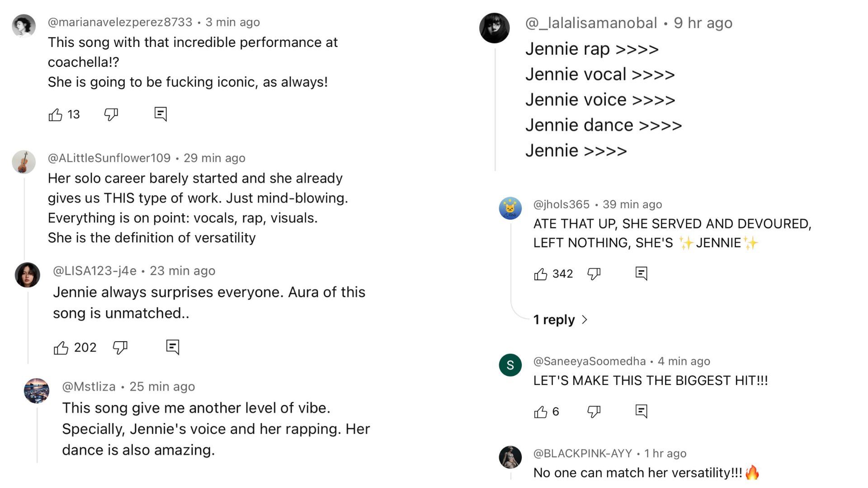Screen dimensions: 868x488
Task: Dislike @SaneeyaSoomedha's comment
Action: click(x=594, y=412)
